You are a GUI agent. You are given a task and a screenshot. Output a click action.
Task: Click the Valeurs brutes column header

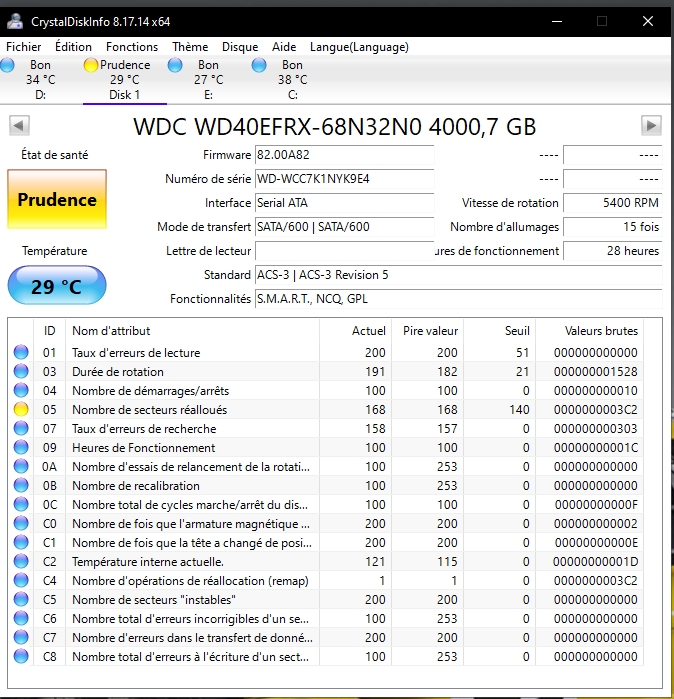[x=600, y=331]
